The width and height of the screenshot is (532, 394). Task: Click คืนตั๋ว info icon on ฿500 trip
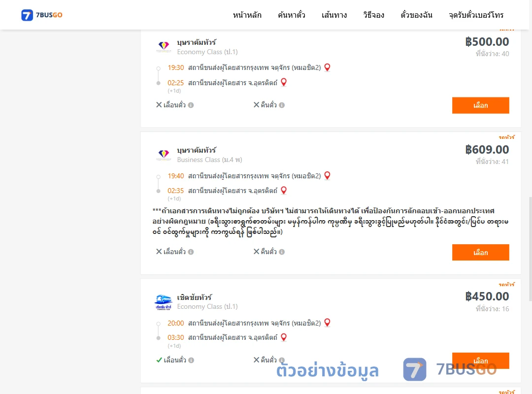[x=282, y=105]
